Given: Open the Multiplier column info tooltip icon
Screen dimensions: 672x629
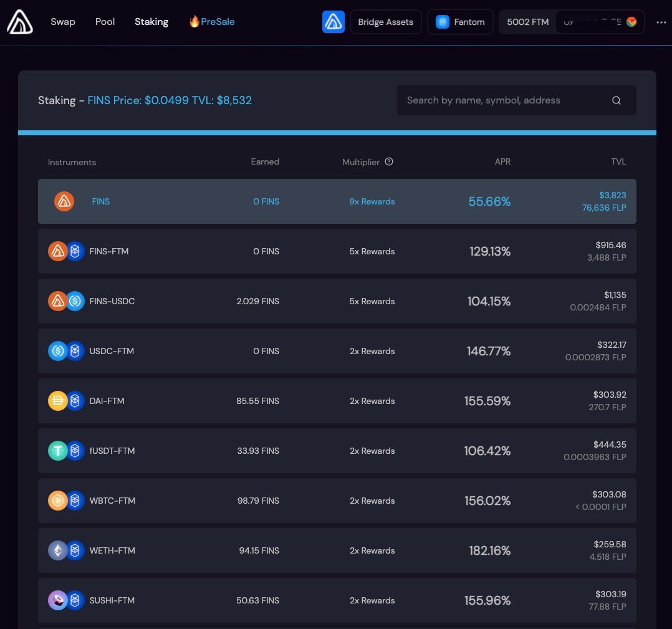Looking at the screenshot, I should (389, 161).
